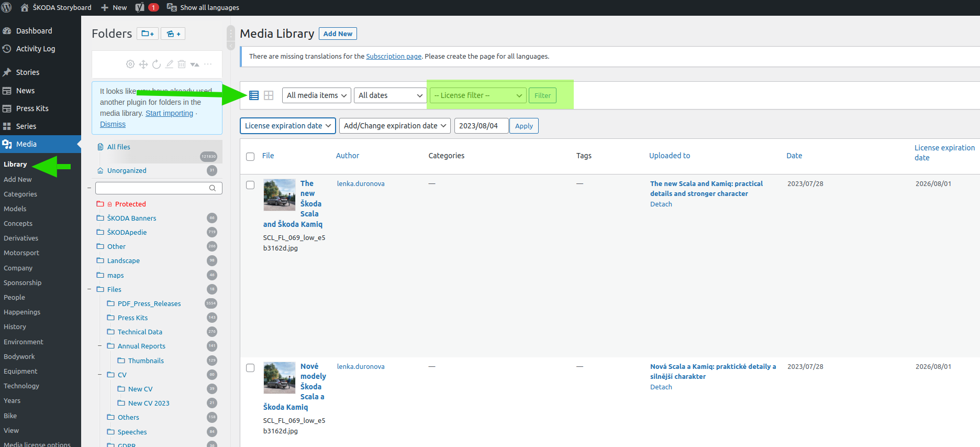Click the sort folders triangles icon
The image size is (980, 447).
195,64
